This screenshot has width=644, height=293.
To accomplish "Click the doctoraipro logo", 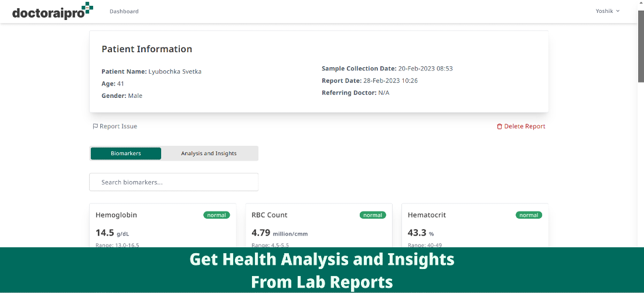I will pyautogui.click(x=53, y=11).
